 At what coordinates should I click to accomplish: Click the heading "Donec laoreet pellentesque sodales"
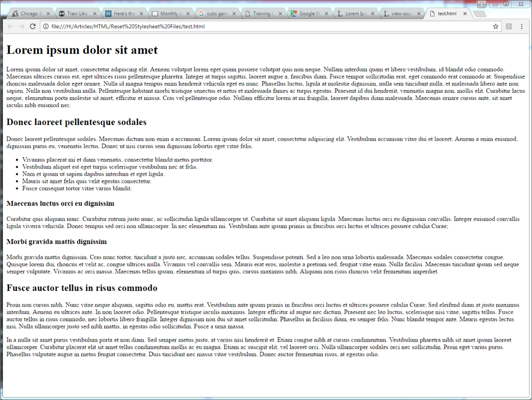tap(76, 122)
